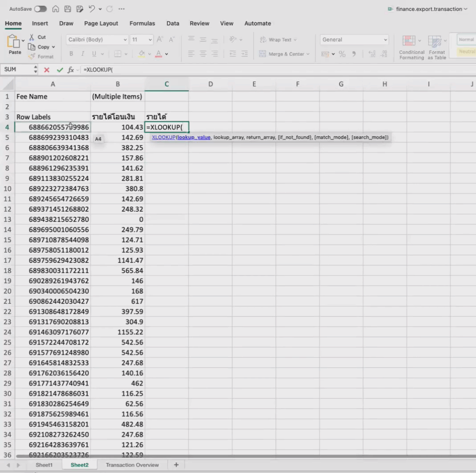
Task: Open Insert Function via the fx icon
Action: 71,70
